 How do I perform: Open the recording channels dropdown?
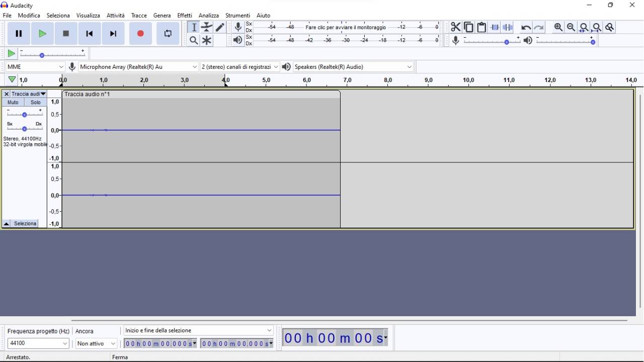pyautogui.click(x=239, y=66)
